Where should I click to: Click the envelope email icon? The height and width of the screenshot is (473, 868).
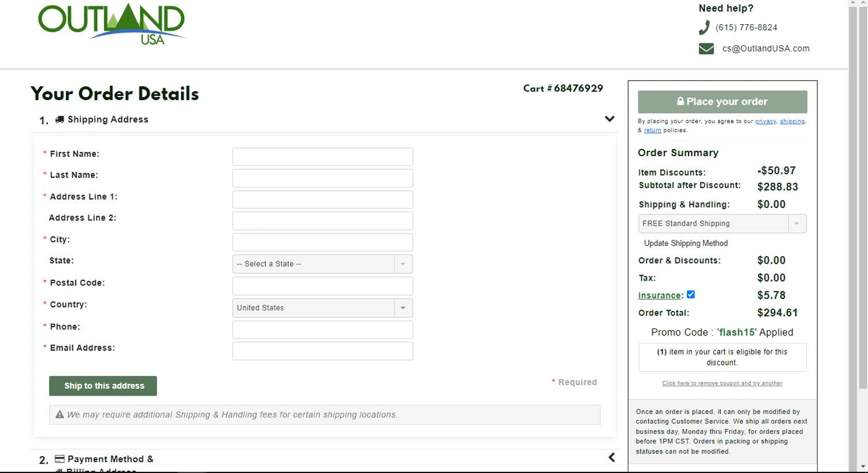706,49
